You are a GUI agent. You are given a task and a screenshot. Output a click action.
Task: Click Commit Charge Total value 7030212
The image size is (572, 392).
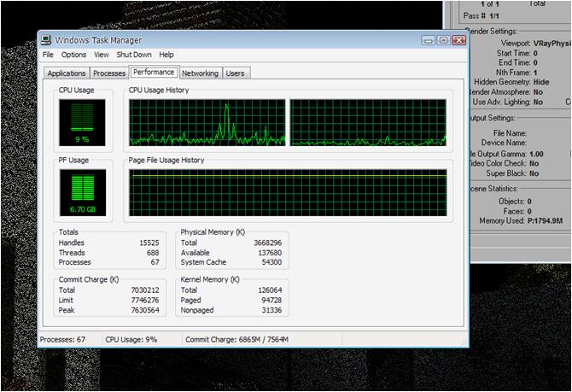click(x=145, y=290)
